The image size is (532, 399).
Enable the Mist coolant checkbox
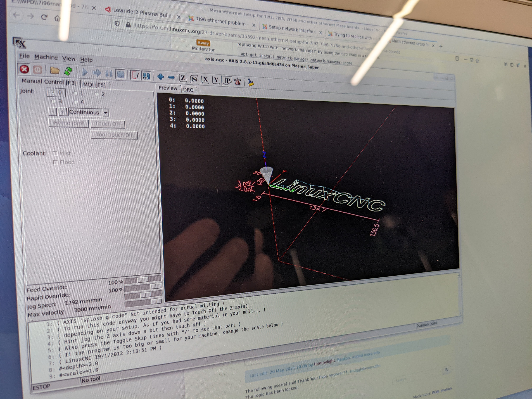pyautogui.click(x=55, y=153)
